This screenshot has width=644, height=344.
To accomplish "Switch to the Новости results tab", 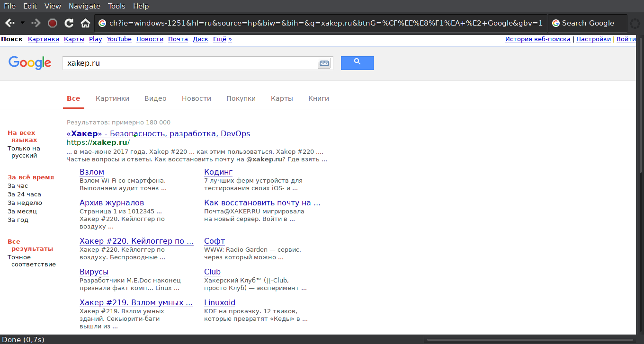I will [196, 98].
